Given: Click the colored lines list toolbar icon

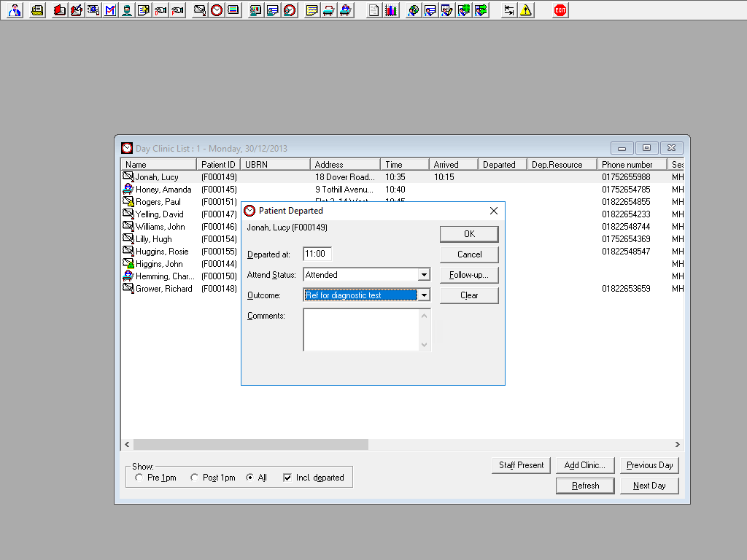Looking at the screenshot, I should [x=233, y=10].
